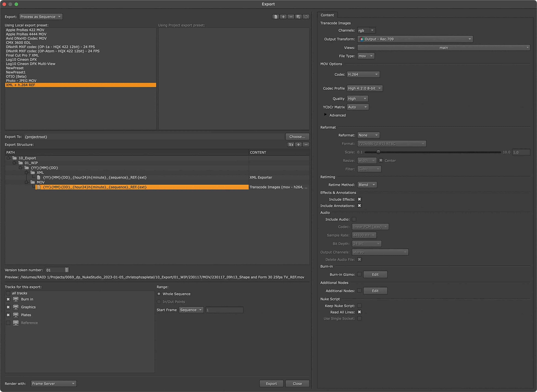Select the In/Out Points radio button
This screenshot has width=537, height=392.
[159, 302]
